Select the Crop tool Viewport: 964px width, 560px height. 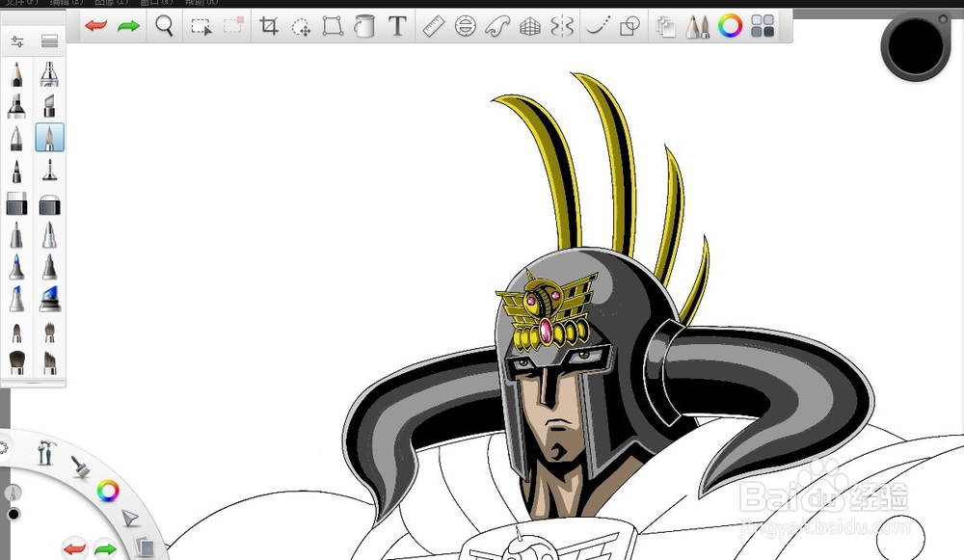tap(269, 26)
